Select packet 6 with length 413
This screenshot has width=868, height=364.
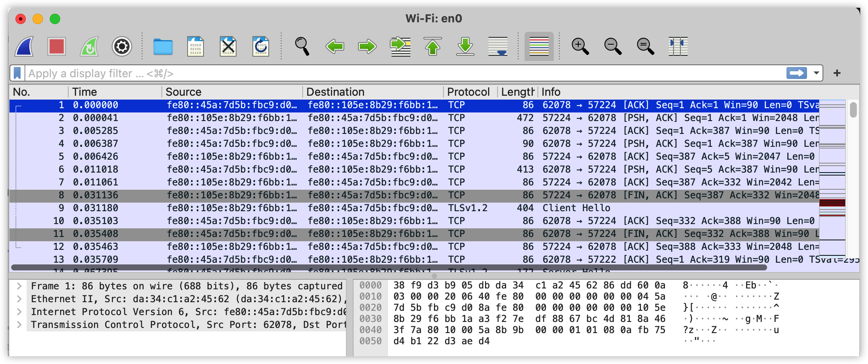tap(414, 169)
